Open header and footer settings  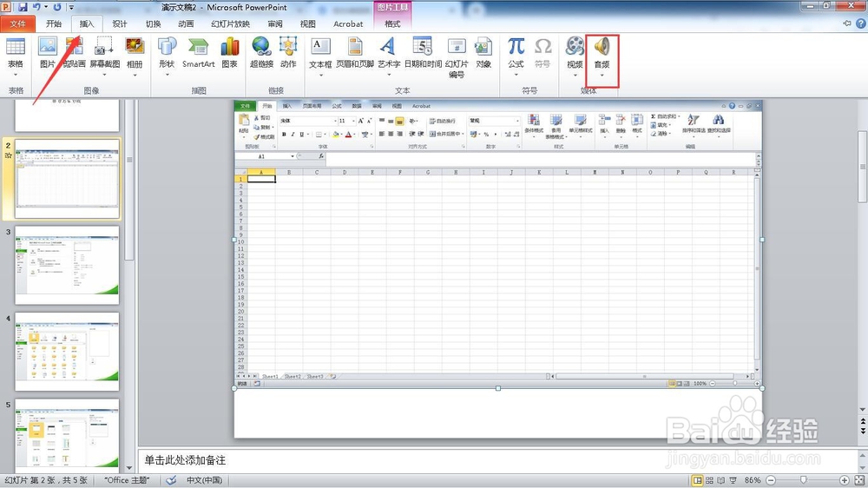pyautogui.click(x=355, y=53)
